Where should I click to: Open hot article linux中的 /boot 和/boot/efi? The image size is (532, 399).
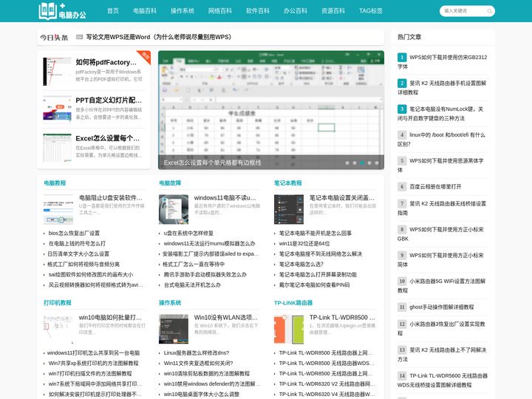click(441, 140)
